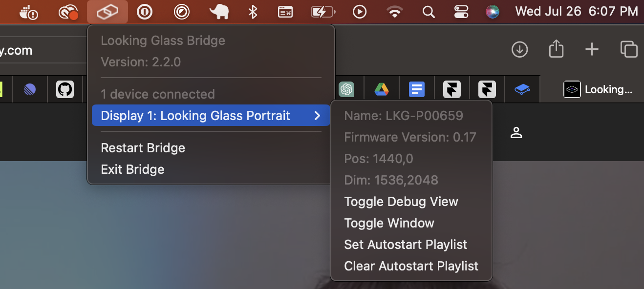Open the Control Center menu bar icon
Image resolution: width=644 pixels, height=289 pixels.
pyautogui.click(x=461, y=12)
